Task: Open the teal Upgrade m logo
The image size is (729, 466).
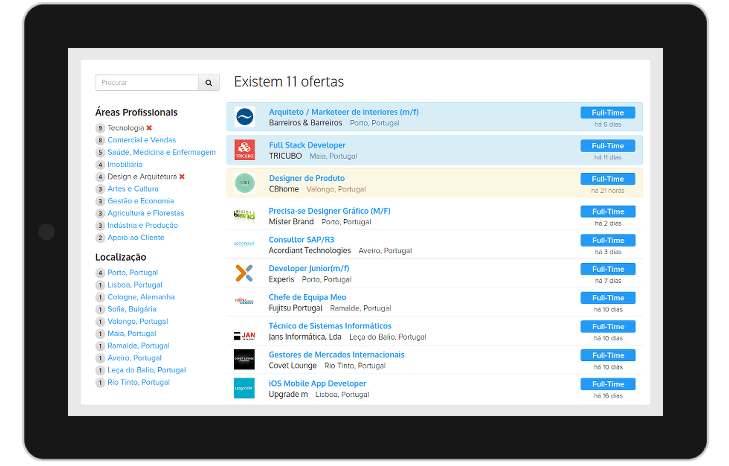Action: (x=244, y=388)
